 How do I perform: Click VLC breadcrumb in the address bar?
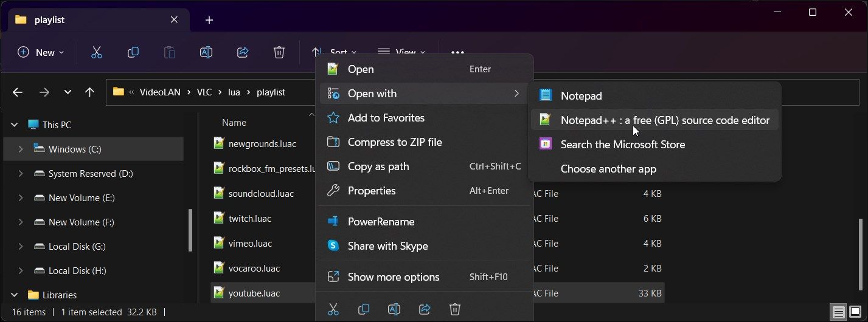[204, 92]
